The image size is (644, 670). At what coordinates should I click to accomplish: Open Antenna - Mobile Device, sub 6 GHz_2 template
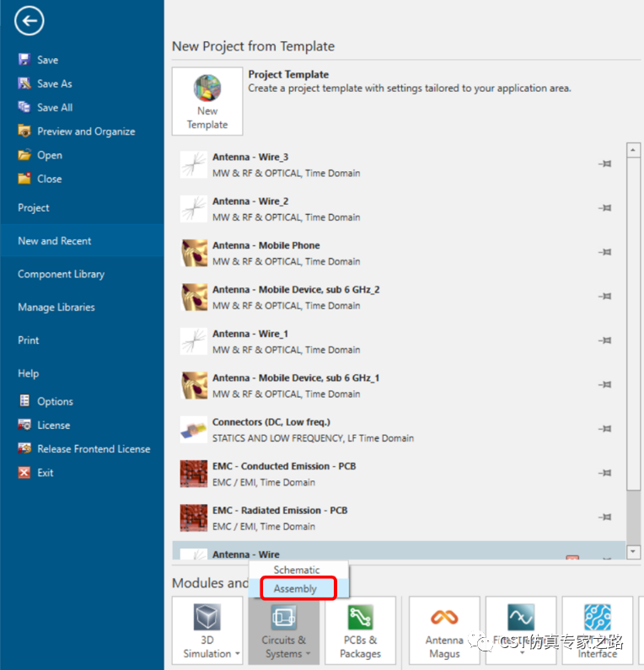coord(399,297)
